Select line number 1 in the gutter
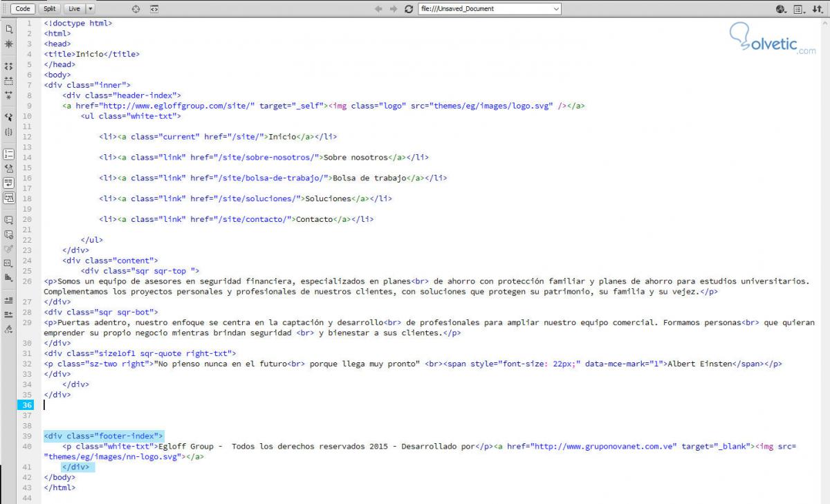This screenshot has height=504, width=830. pyautogui.click(x=29, y=23)
